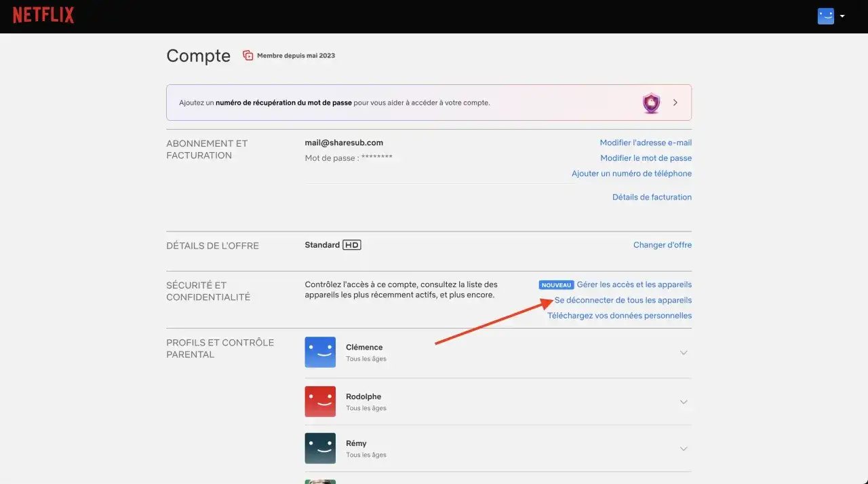
Task: Open Gérer les accès et les appareils
Action: click(634, 284)
